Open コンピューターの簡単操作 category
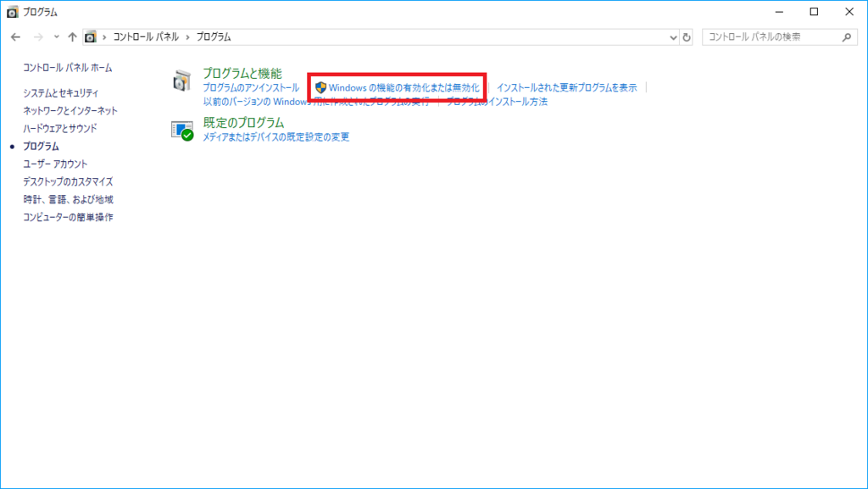Viewport: 868px width, 489px height. pos(68,217)
